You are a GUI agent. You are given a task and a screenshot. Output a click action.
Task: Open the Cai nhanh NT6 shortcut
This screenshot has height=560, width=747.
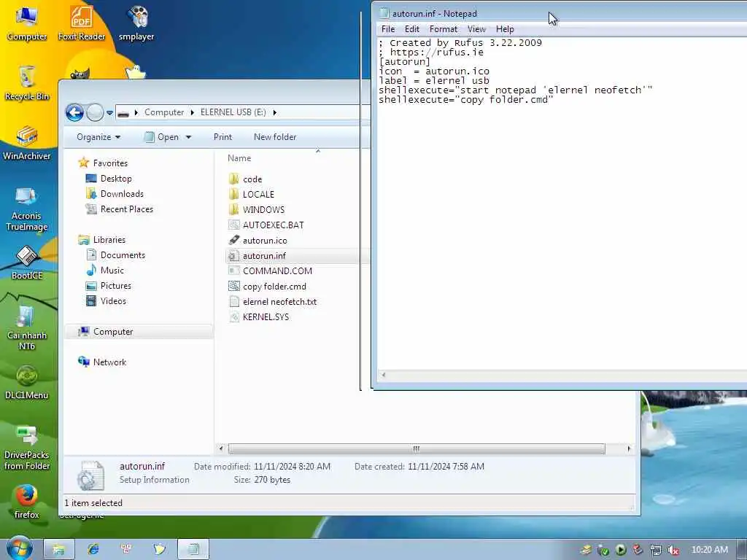coord(27,327)
